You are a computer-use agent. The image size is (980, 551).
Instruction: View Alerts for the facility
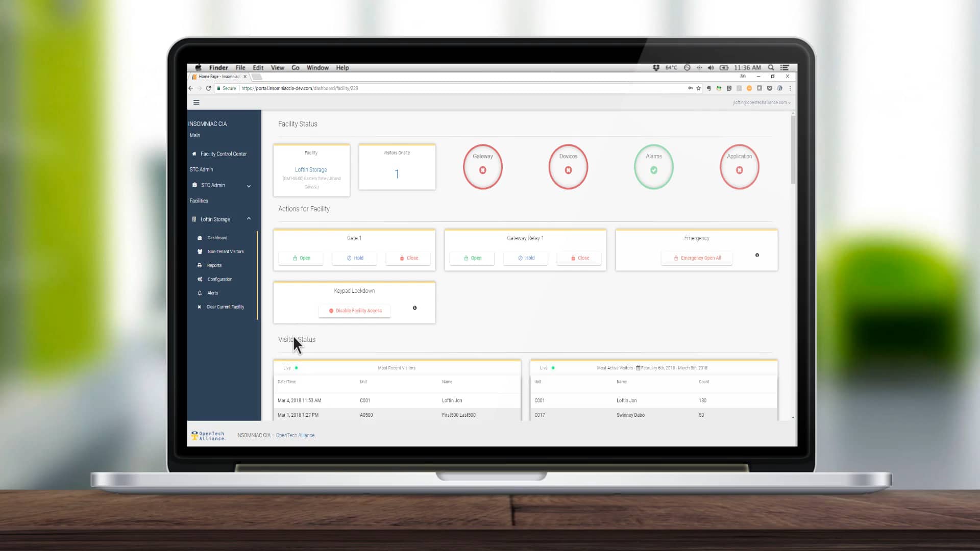[x=212, y=293]
